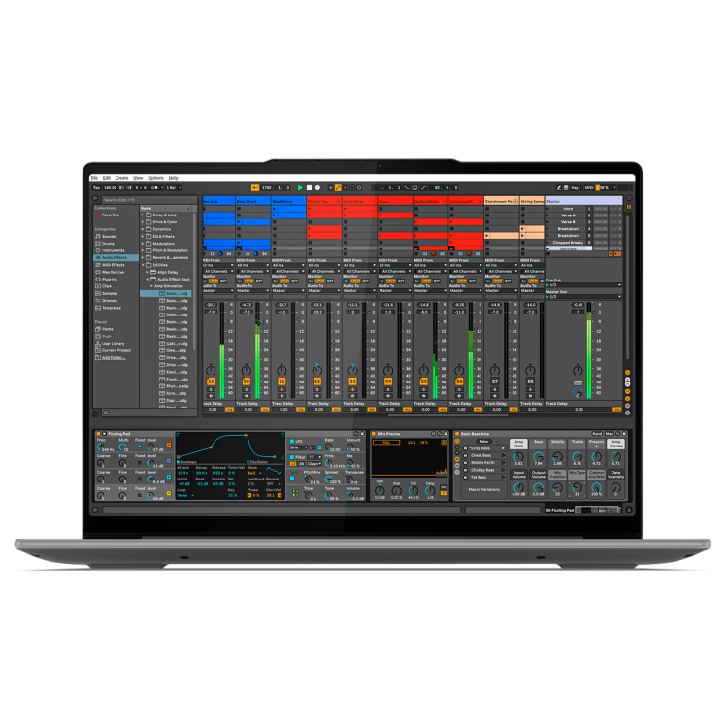Open Current Project under Places
Screen dimensions: 728x728
(116, 350)
